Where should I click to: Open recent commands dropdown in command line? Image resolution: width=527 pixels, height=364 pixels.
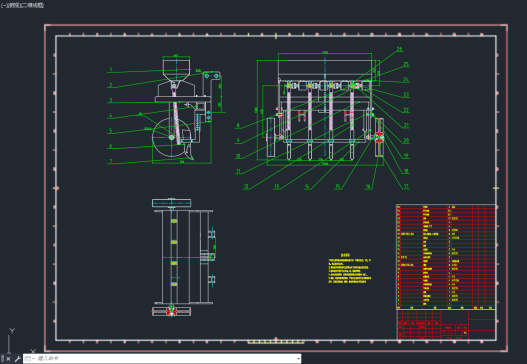point(30,359)
